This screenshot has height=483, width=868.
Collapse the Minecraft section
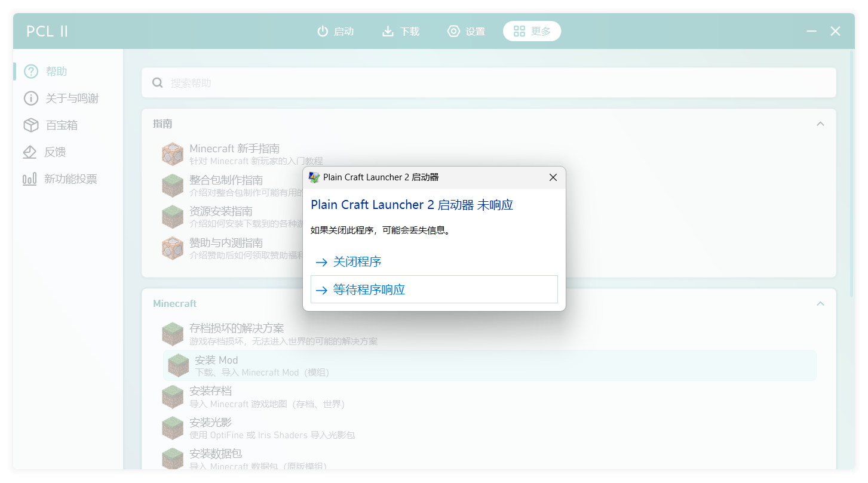820,303
